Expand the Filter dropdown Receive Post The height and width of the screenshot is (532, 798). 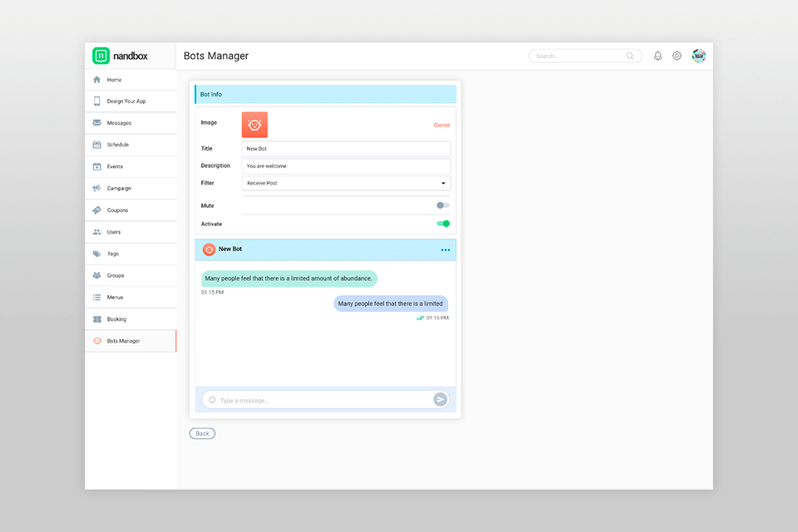[346, 183]
